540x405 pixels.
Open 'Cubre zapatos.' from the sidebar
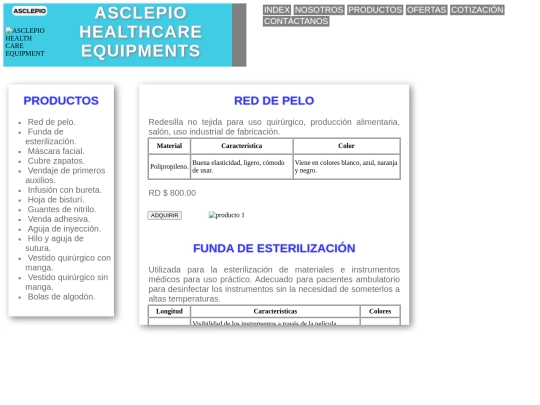point(56,161)
